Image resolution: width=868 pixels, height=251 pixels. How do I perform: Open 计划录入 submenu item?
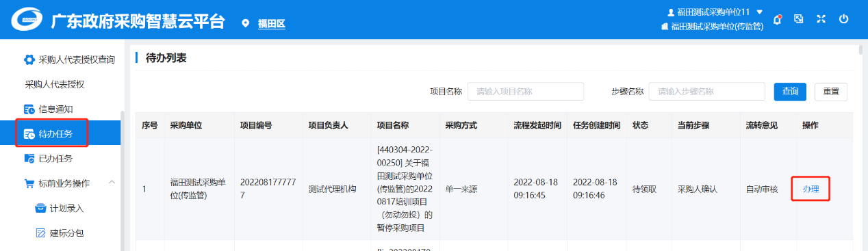coord(66,208)
